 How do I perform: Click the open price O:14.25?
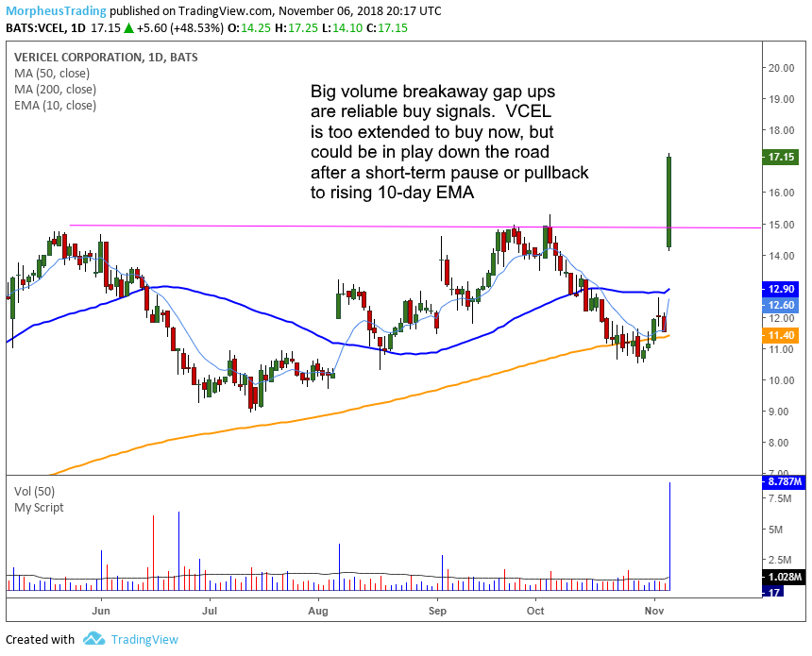(x=248, y=28)
